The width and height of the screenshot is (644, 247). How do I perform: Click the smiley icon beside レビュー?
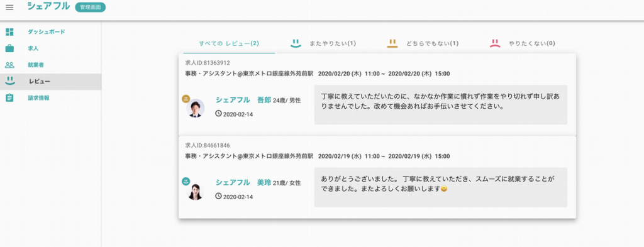9,81
